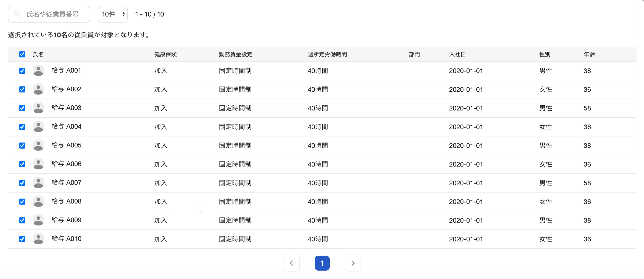Click employee name 給与 A004
The width and height of the screenshot is (644, 279).
click(x=66, y=126)
